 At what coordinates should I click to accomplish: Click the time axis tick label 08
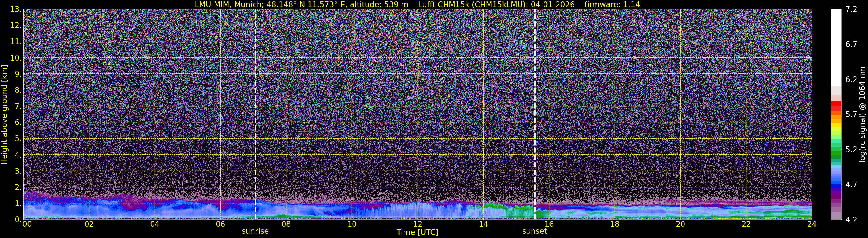pyautogui.click(x=286, y=224)
